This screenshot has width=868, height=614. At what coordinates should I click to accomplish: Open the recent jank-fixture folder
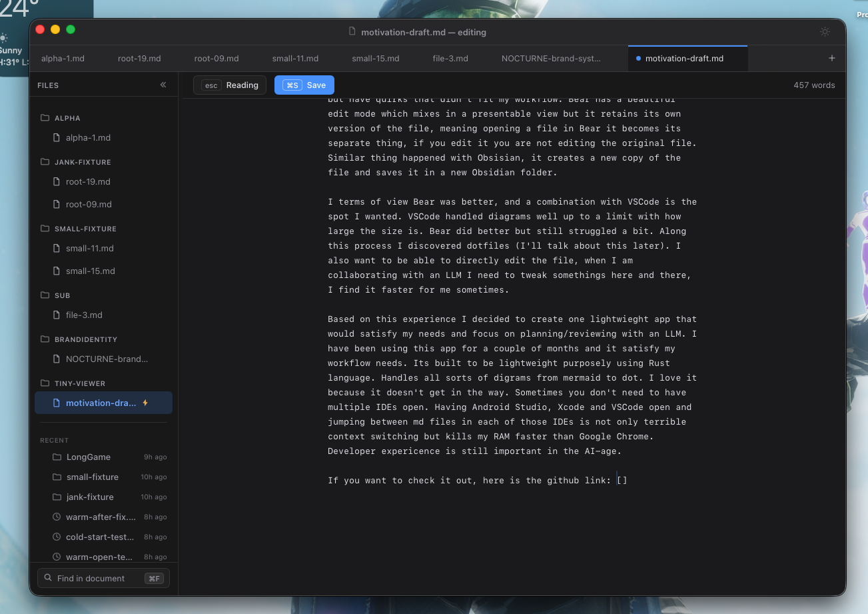103,497
